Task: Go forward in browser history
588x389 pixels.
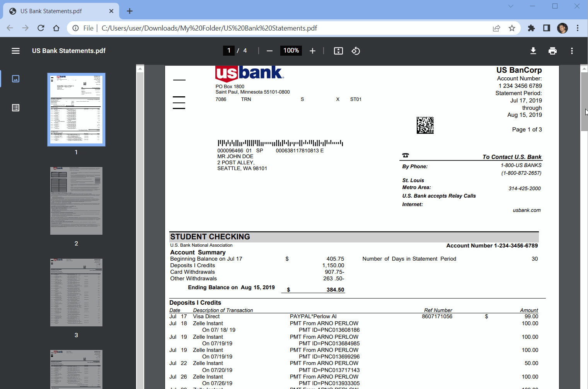Action: 25,28
